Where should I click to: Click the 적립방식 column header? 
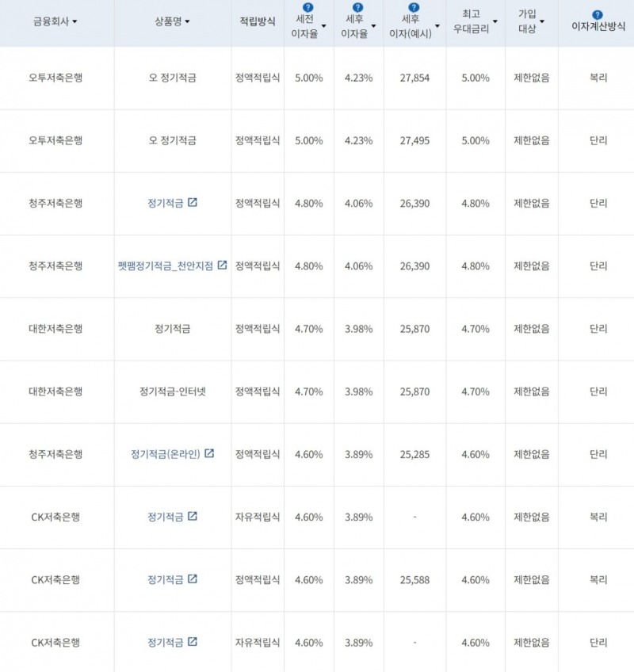click(258, 22)
